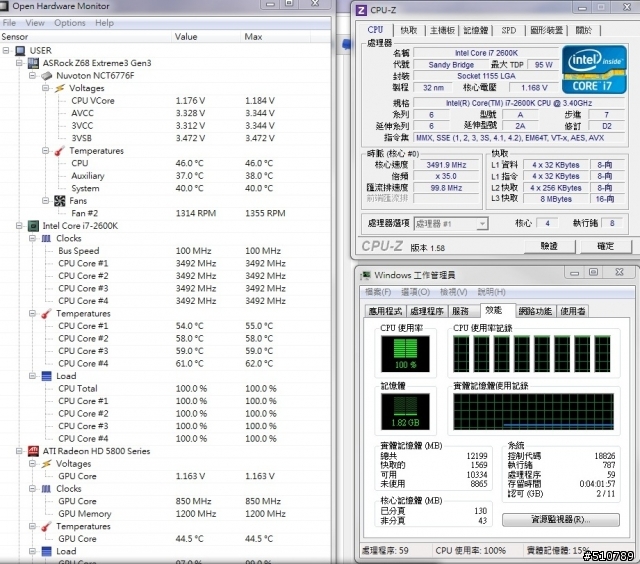640x564 pixels.
Task: Click the ASRock Z68 motherboard icon
Action: point(33,63)
